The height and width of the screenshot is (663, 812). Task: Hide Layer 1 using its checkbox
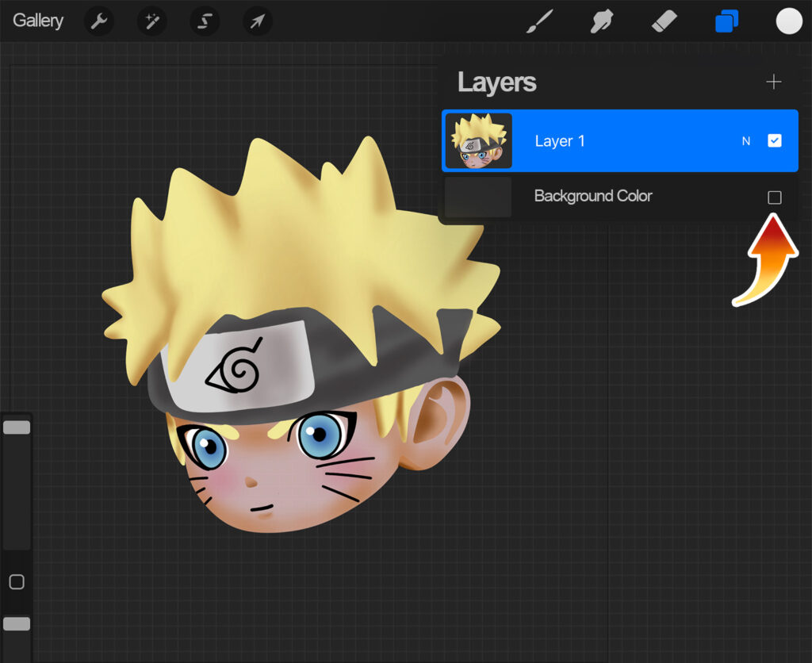(774, 141)
